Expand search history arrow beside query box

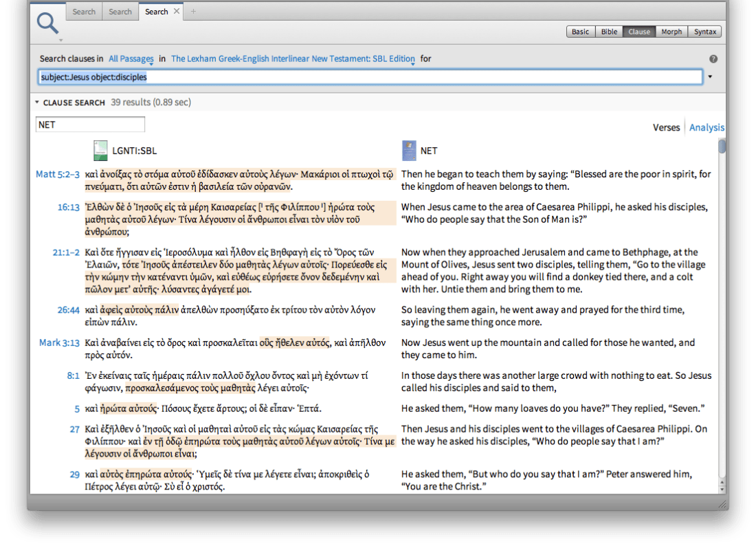[x=710, y=77]
